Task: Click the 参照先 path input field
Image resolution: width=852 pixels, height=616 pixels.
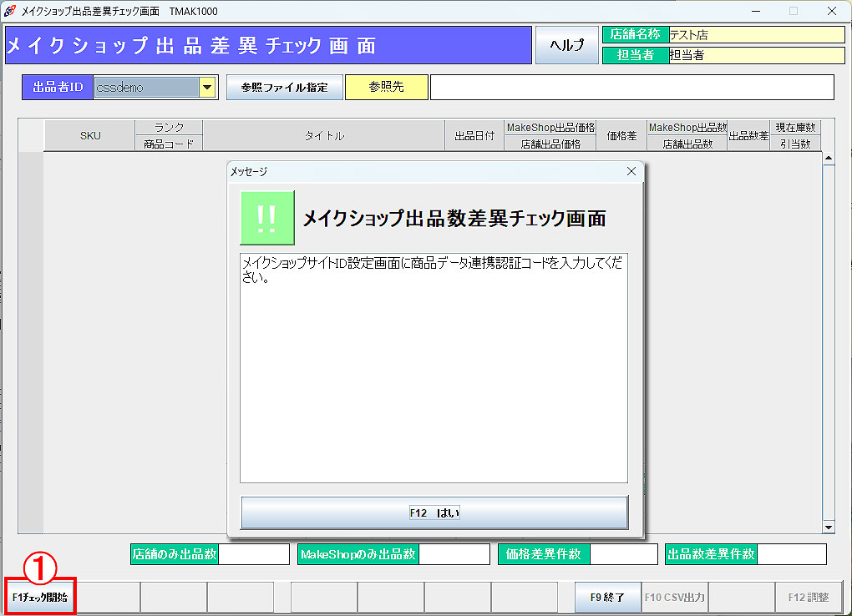Action: (632, 87)
